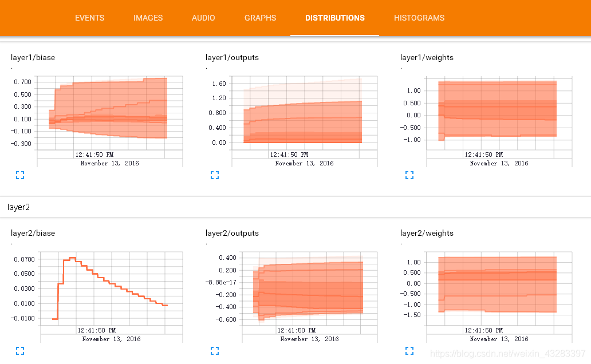
Task: Click the layer2/biase line chart
Action: pos(111,288)
